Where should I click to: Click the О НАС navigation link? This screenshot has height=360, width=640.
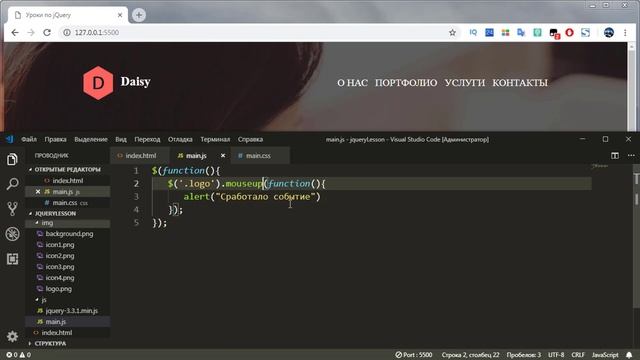(352, 83)
